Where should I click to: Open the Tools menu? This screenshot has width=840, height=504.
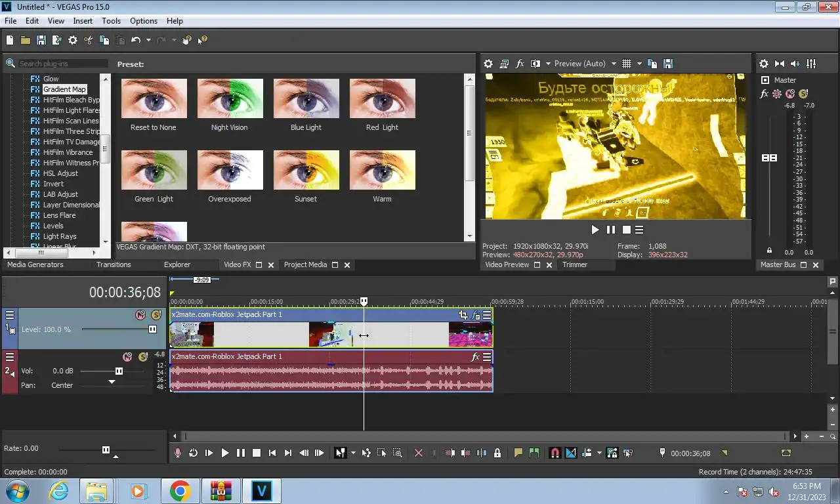[x=111, y=21]
